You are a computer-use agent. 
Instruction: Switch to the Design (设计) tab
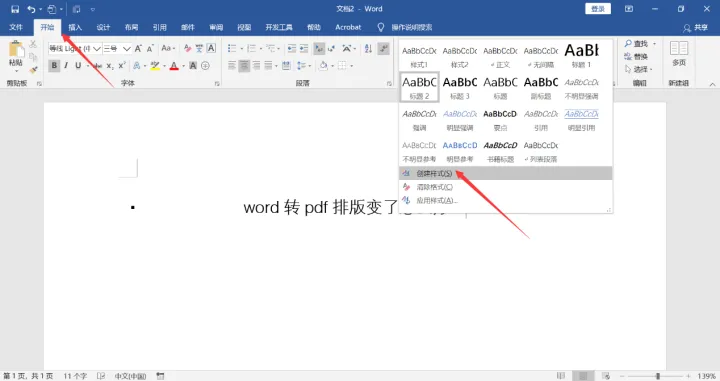(x=103, y=27)
